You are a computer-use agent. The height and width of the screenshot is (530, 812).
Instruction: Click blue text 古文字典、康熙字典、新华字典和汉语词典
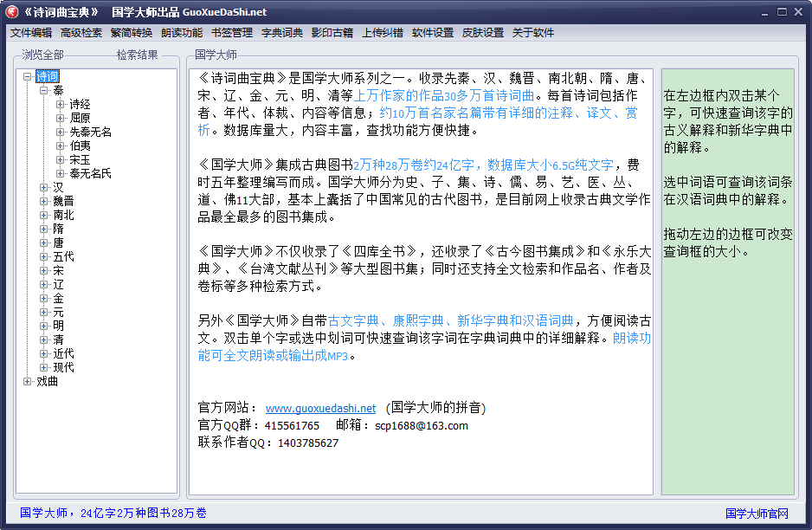(x=451, y=320)
